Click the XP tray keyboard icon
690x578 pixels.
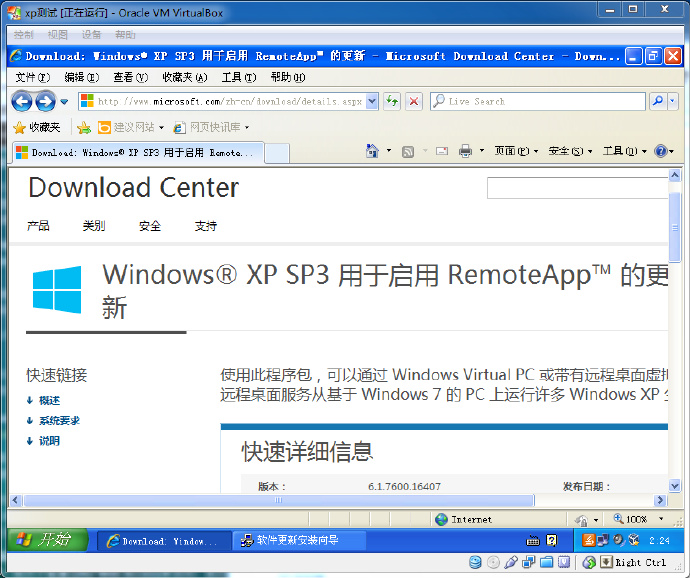point(532,540)
